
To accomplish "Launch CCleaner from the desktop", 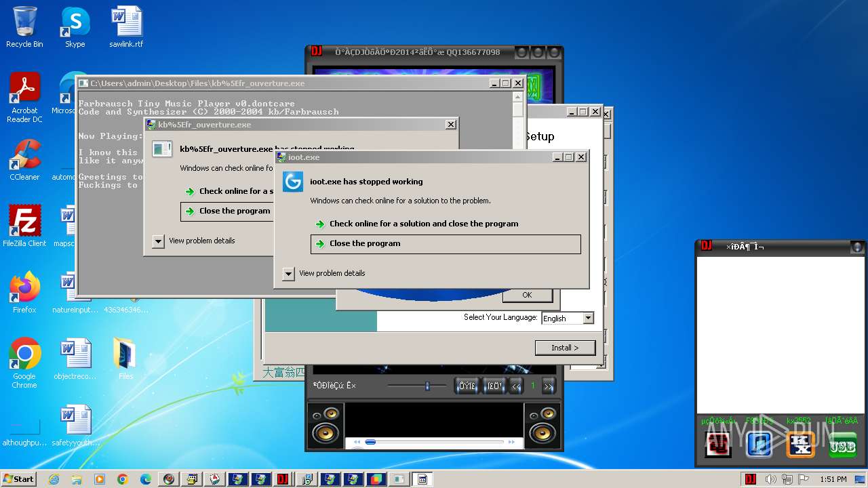I will click(24, 160).
